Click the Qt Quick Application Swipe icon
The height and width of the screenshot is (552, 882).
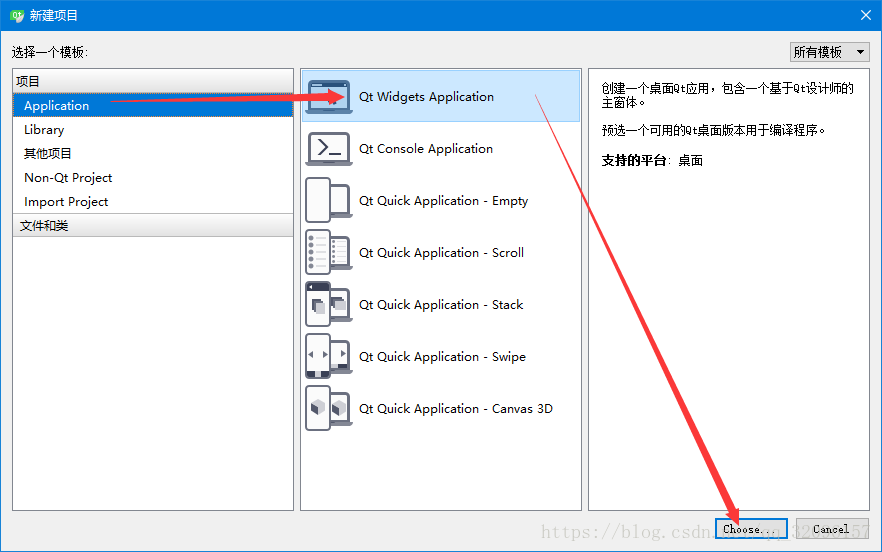329,356
